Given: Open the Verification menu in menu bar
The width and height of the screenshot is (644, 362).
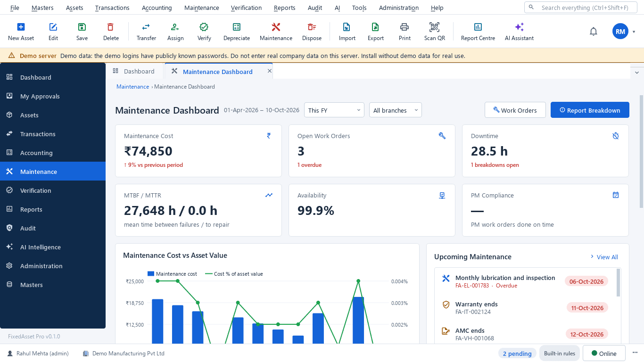Looking at the screenshot, I should 246,8.
